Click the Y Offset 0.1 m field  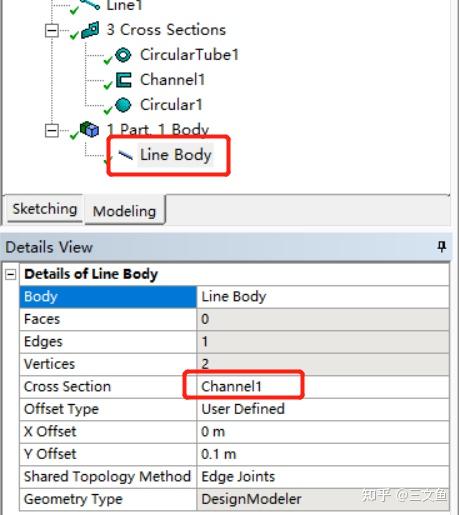tap(323, 454)
